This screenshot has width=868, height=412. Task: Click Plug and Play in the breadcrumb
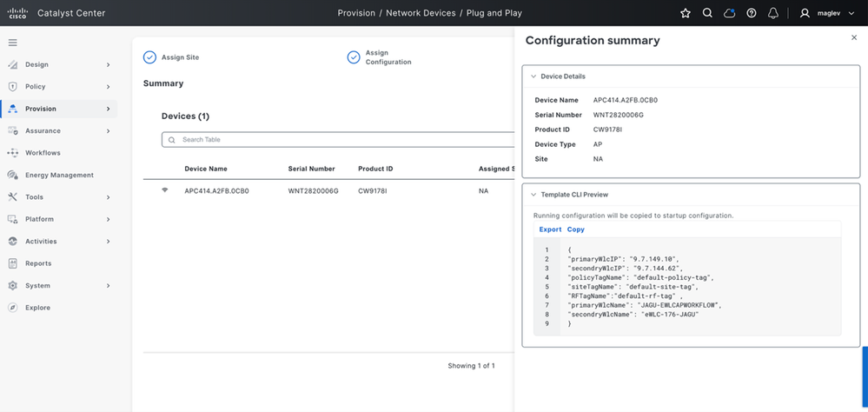click(x=495, y=13)
